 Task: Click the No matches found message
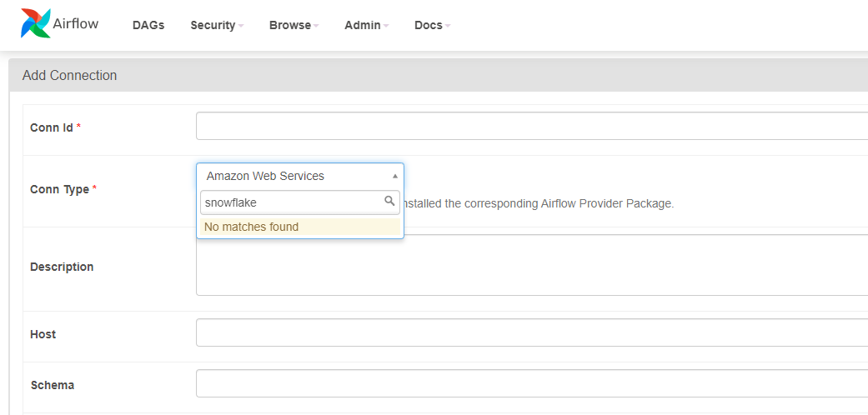[251, 227]
